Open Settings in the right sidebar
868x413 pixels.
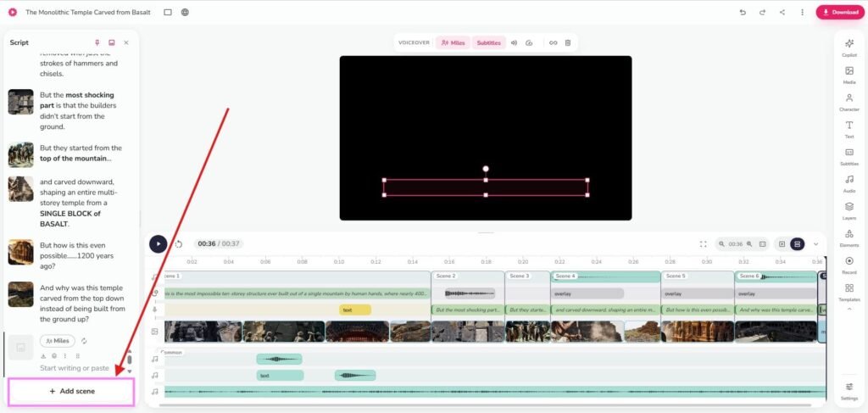(x=849, y=390)
